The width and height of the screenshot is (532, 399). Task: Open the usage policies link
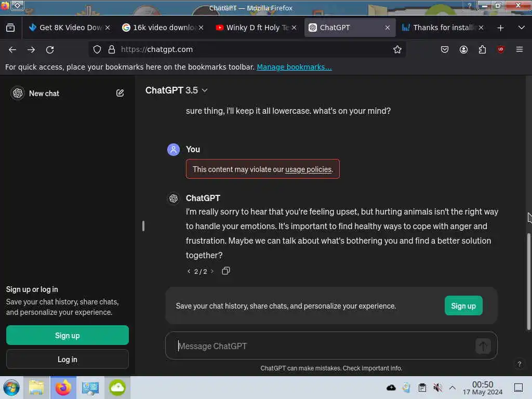[x=308, y=169]
